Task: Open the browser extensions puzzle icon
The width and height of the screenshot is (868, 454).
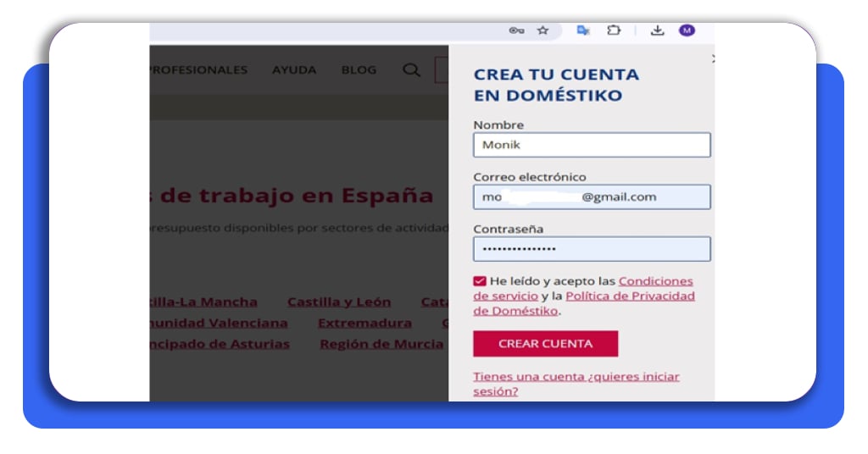Action: pos(614,30)
